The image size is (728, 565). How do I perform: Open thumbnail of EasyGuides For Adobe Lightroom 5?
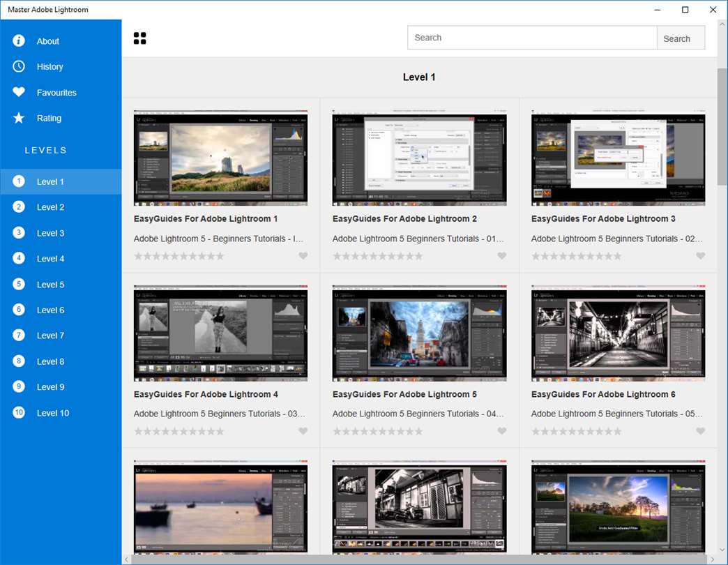419,333
